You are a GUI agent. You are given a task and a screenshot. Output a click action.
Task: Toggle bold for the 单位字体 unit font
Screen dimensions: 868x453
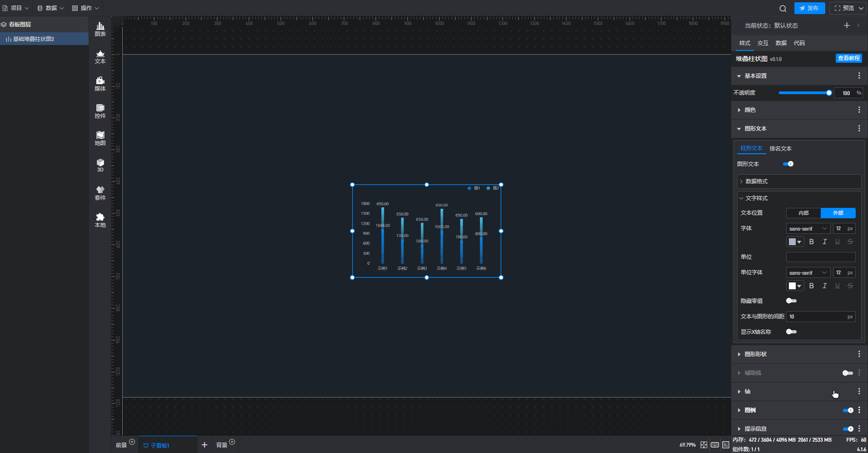tap(812, 286)
